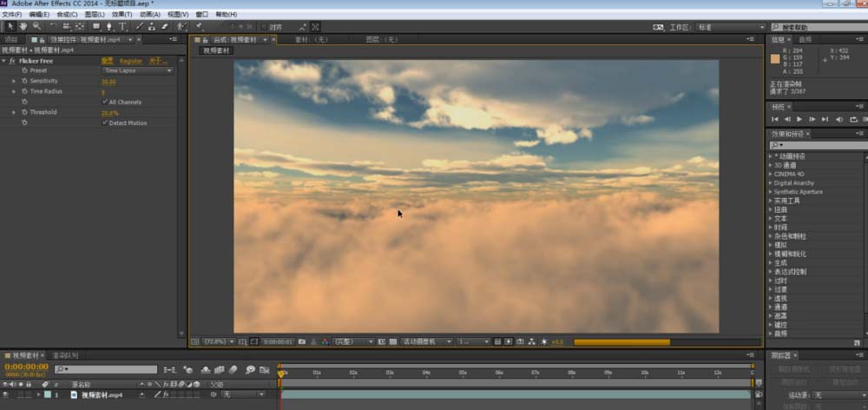Click the Sensitivity stopwatch icon

(x=24, y=81)
